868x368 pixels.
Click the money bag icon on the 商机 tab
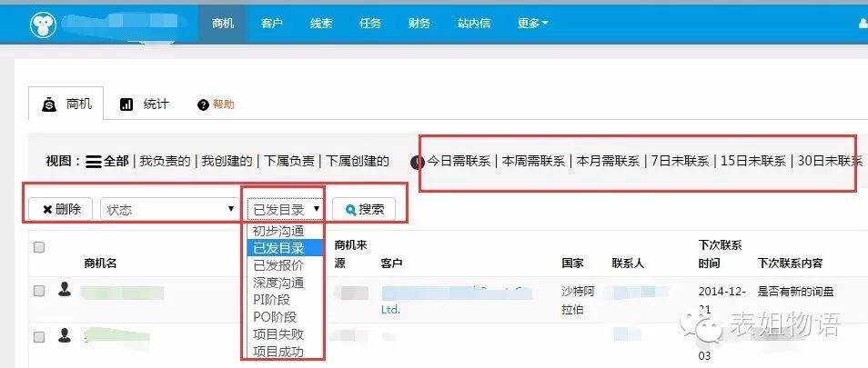pyautogui.click(x=49, y=104)
